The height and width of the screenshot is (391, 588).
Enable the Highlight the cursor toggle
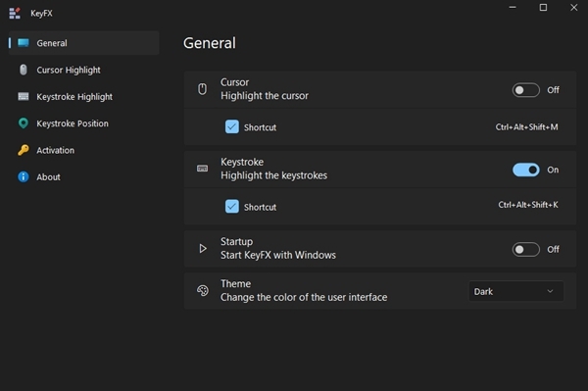pyautogui.click(x=525, y=90)
